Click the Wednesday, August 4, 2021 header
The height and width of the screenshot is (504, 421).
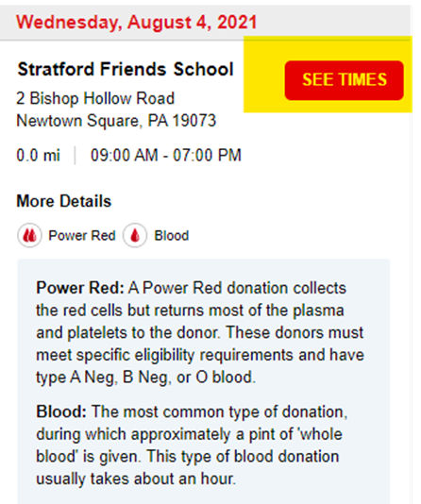[x=137, y=23]
